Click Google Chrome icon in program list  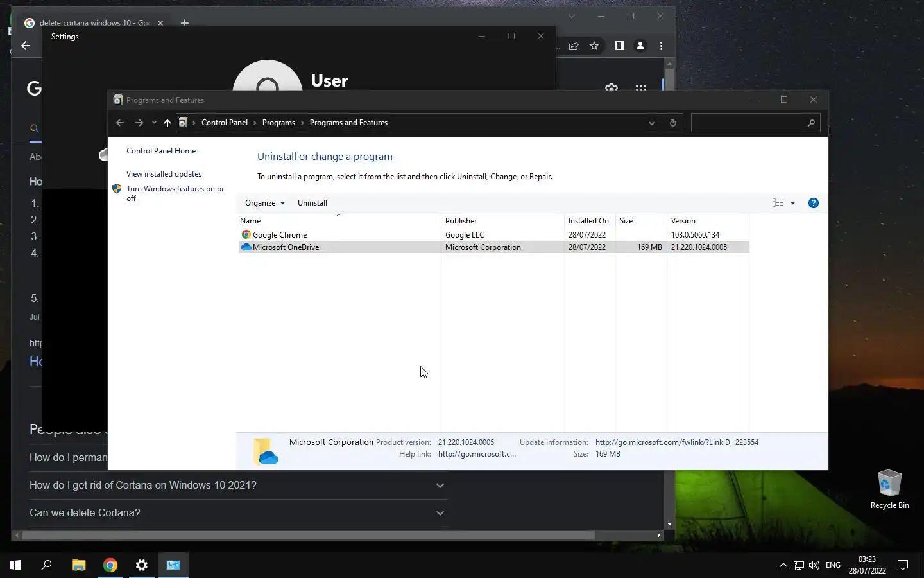246,235
